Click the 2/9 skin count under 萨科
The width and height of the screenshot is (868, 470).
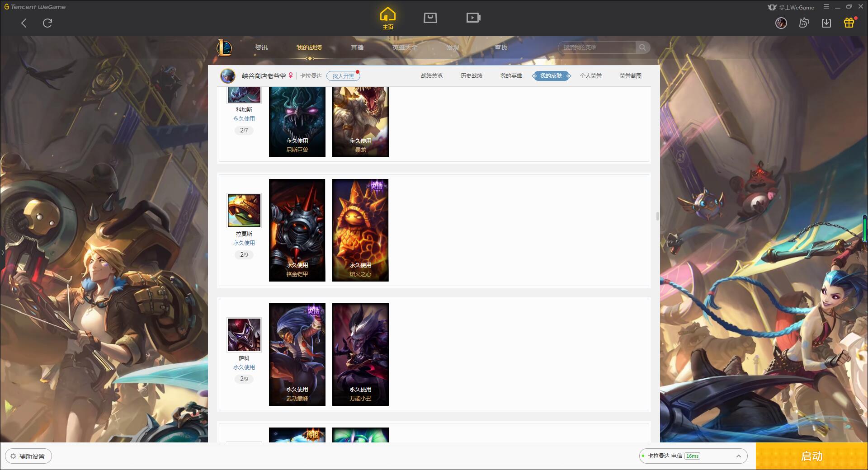tap(244, 379)
